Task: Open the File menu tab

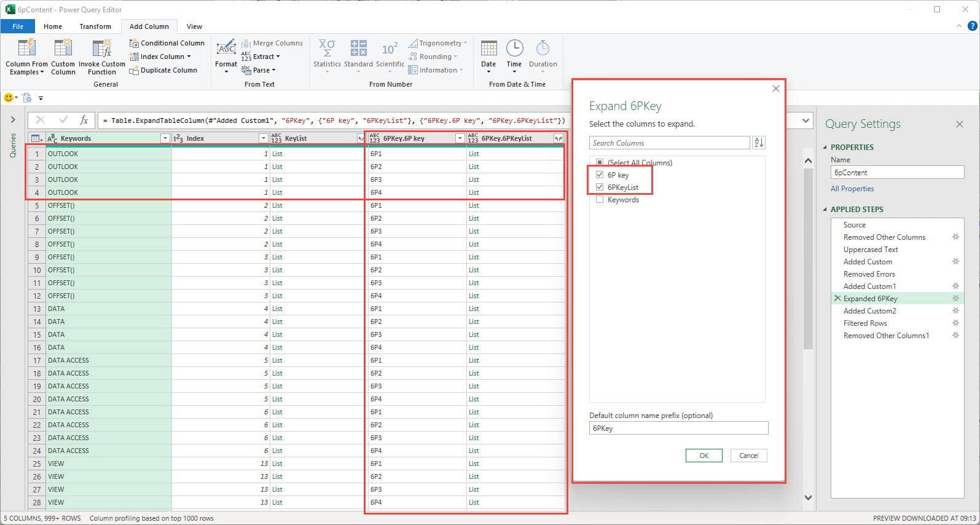Action: [x=18, y=26]
